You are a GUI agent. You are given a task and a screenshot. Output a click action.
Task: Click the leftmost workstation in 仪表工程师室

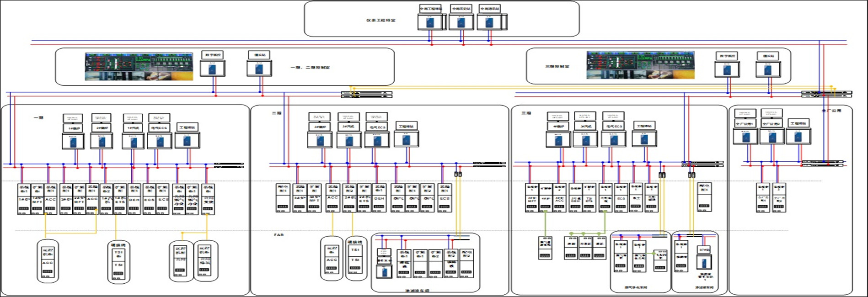pos(431,22)
